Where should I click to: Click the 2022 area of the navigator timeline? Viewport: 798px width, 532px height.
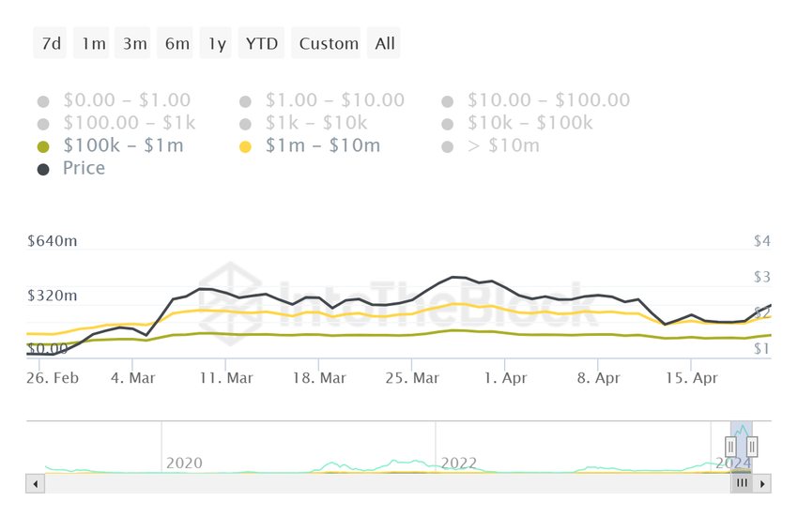click(459, 463)
